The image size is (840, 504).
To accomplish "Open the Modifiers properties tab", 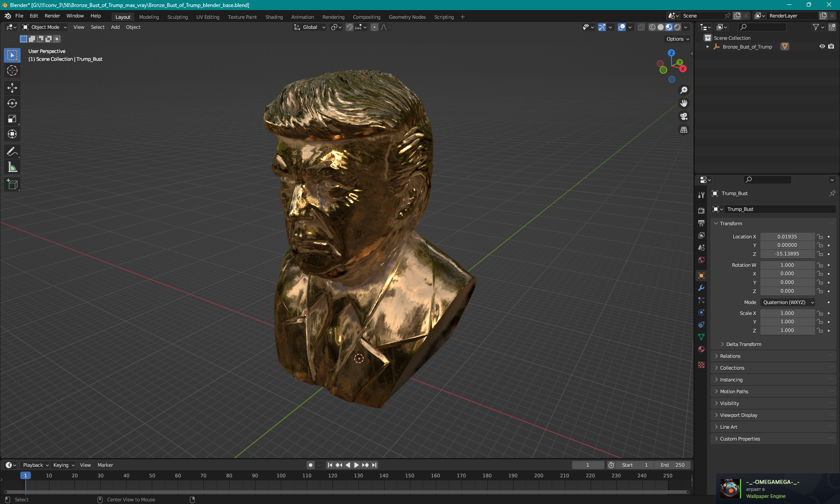I will click(x=701, y=288).
